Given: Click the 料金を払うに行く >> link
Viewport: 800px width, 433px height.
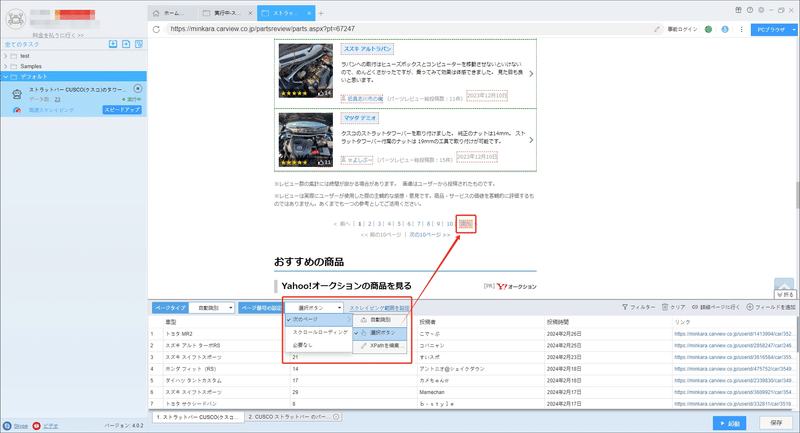Looking at the screenshot, I should [58, 35].
